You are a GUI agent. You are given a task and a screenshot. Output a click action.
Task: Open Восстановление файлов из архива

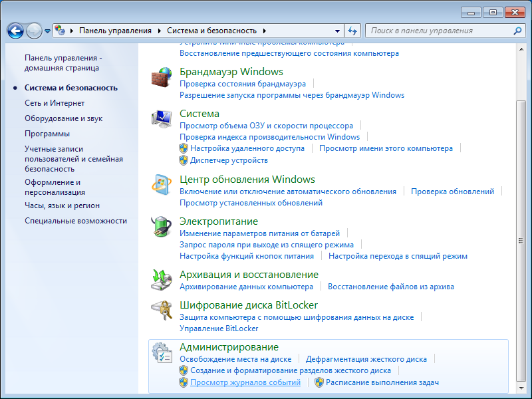[390, 287]
